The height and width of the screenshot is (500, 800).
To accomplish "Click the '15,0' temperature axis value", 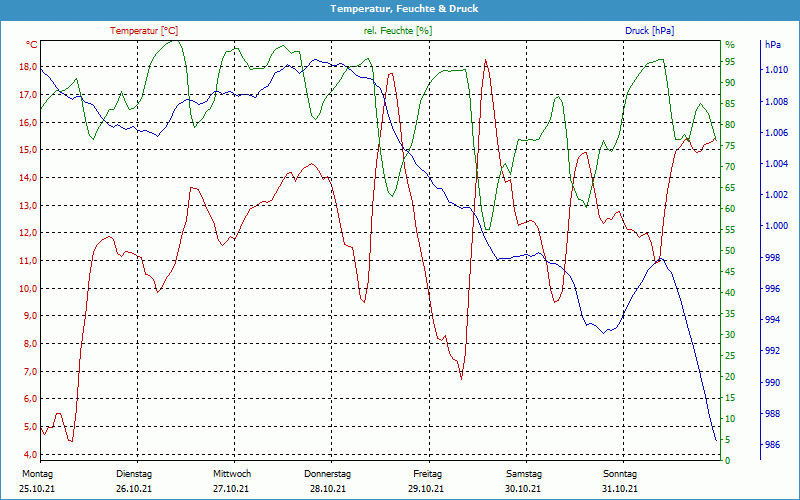I will (x=28, y=150).
